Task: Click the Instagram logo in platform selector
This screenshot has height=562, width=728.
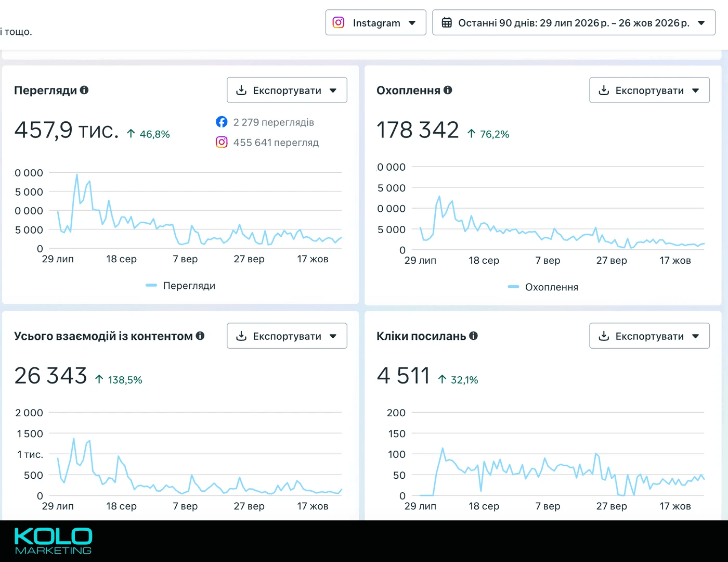Action: click(x=339, y=22)
